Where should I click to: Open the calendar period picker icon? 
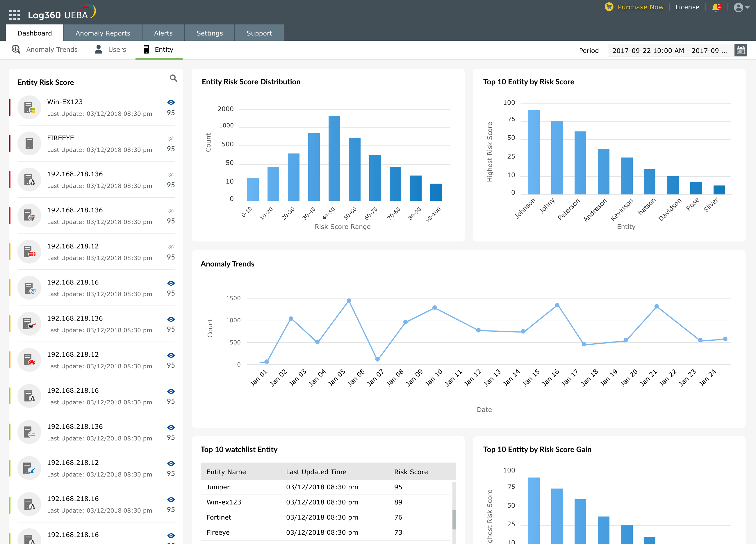click(740, 50)
